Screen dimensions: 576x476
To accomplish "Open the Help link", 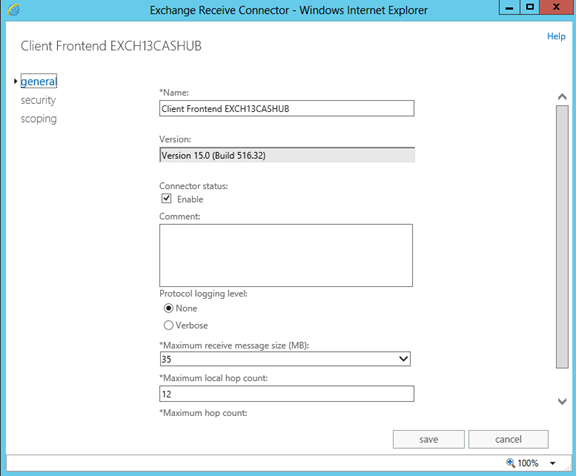I will click(556, 36).
